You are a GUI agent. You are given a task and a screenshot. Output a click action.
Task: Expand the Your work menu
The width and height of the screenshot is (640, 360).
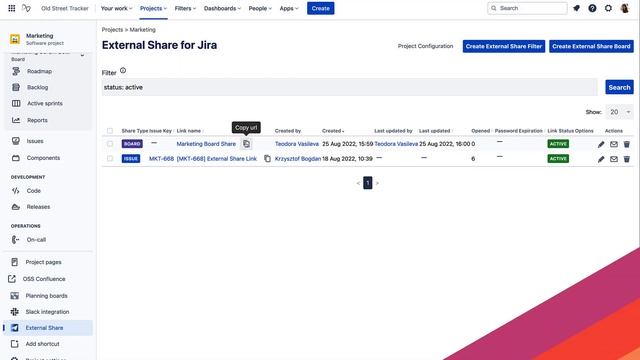pos(116,8)
